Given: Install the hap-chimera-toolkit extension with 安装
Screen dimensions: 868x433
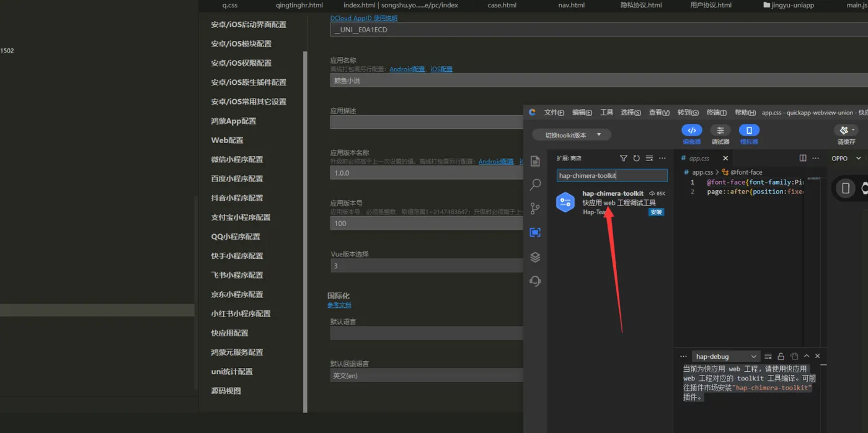Looking at the screenshot, I should 656,212.
